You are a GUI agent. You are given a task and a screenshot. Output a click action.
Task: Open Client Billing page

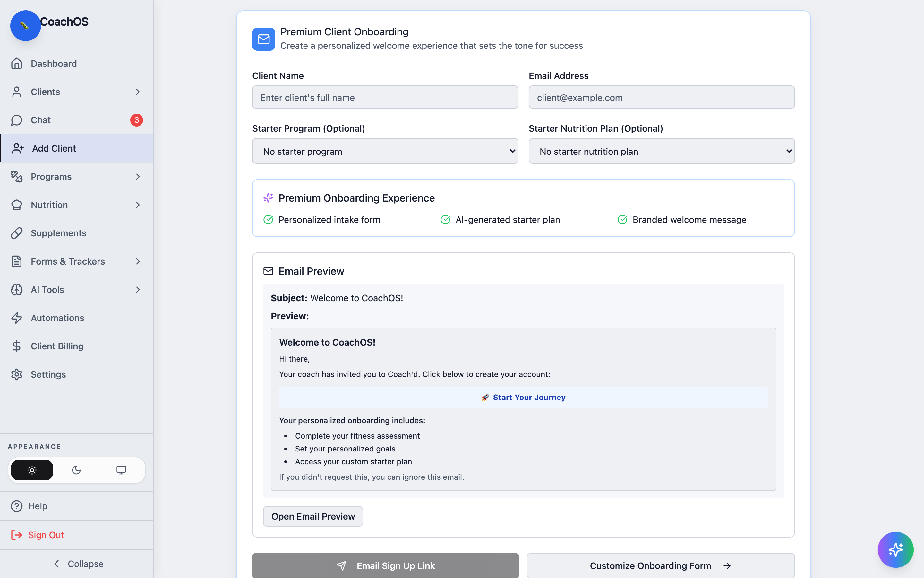tap(77, 346)
